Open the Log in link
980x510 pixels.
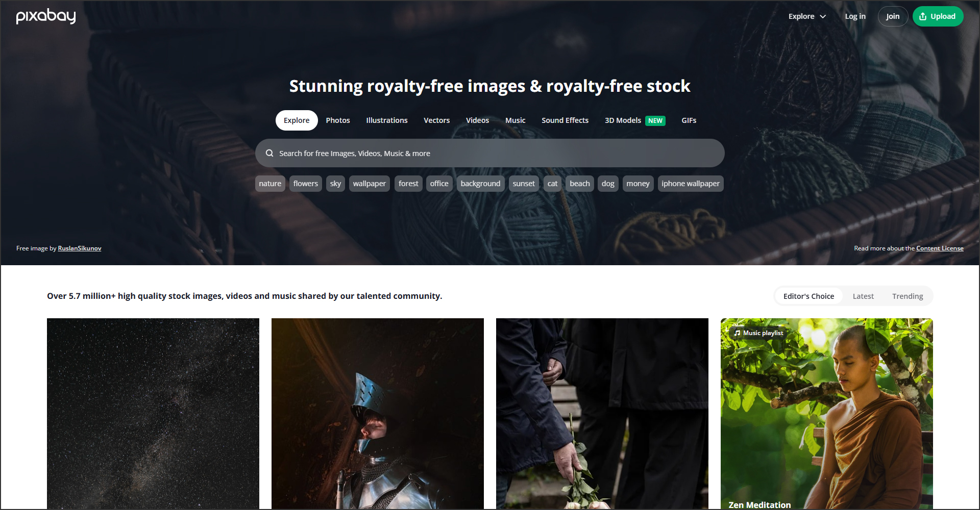(x=855, y=16)
